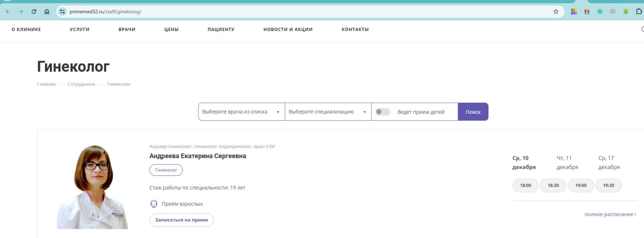Click 'Записаться на прием' button
Screen dimensions: 644x238
coord(181,220)
